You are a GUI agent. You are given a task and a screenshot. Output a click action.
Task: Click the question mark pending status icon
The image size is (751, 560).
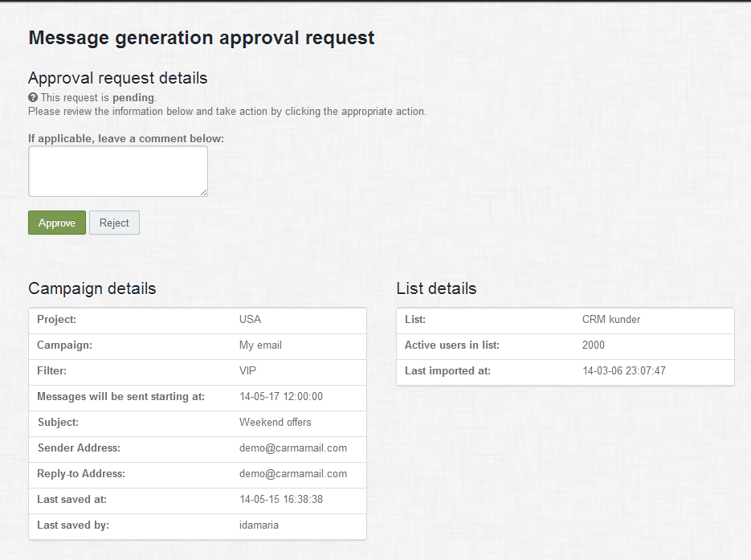[x=33, y=97]
